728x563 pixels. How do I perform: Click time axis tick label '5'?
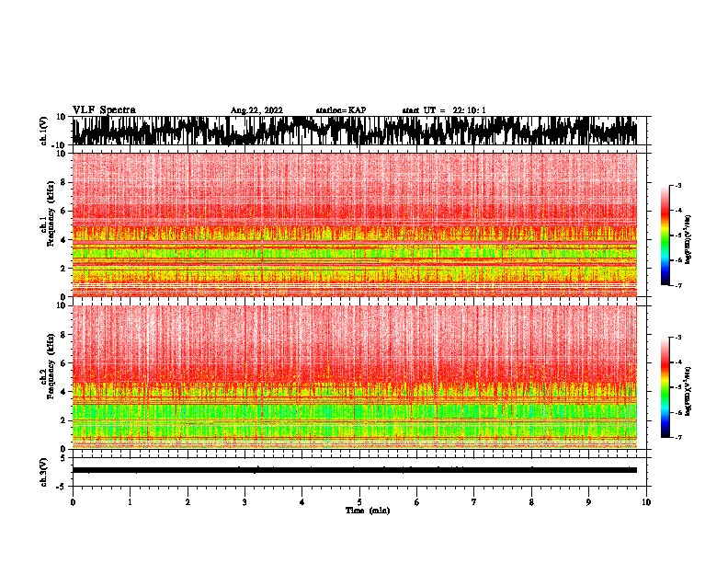[359, 502]
